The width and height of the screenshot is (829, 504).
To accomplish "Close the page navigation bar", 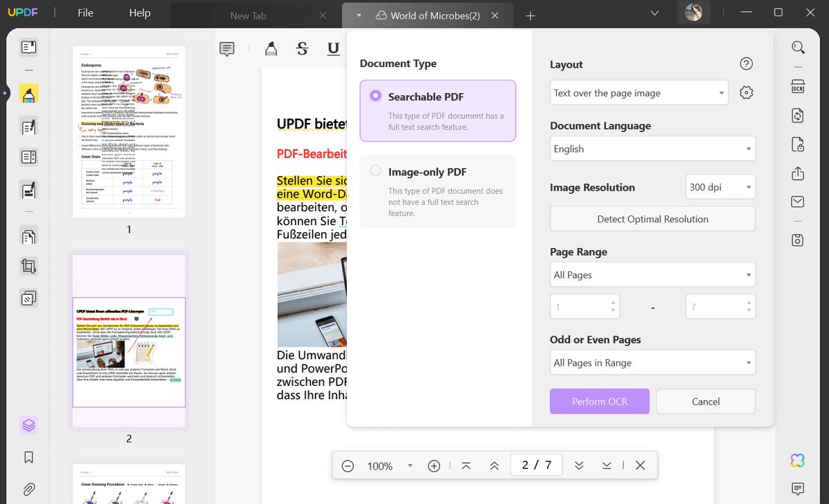I will click(640, 466).
